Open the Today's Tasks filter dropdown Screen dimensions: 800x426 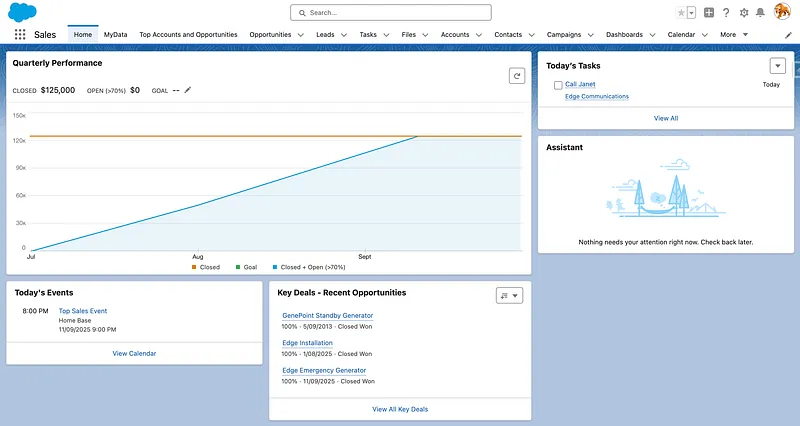pos(778,66)
